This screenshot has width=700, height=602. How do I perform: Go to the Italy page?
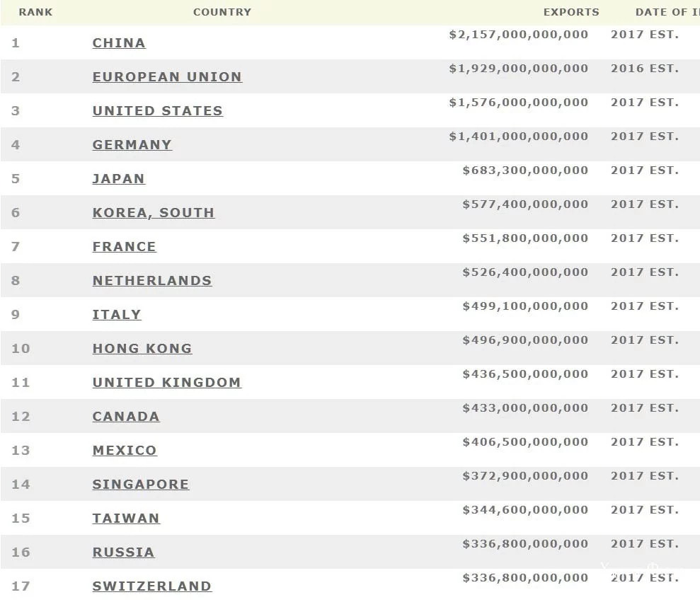tap(117, 315)
